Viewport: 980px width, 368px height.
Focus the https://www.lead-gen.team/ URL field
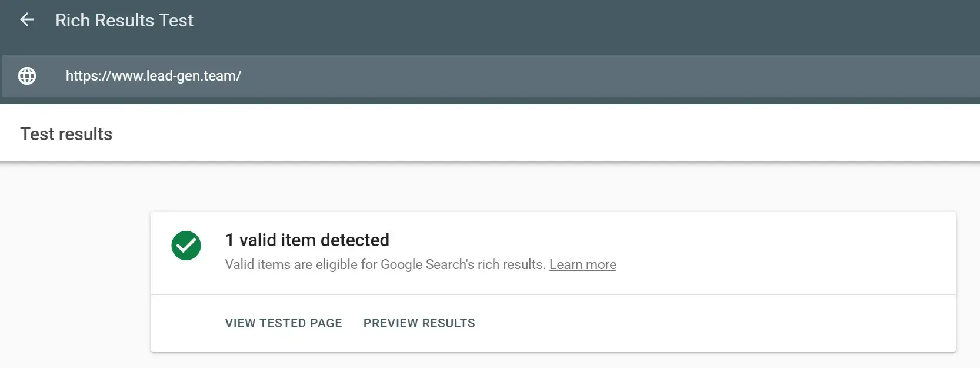(154, 76)
